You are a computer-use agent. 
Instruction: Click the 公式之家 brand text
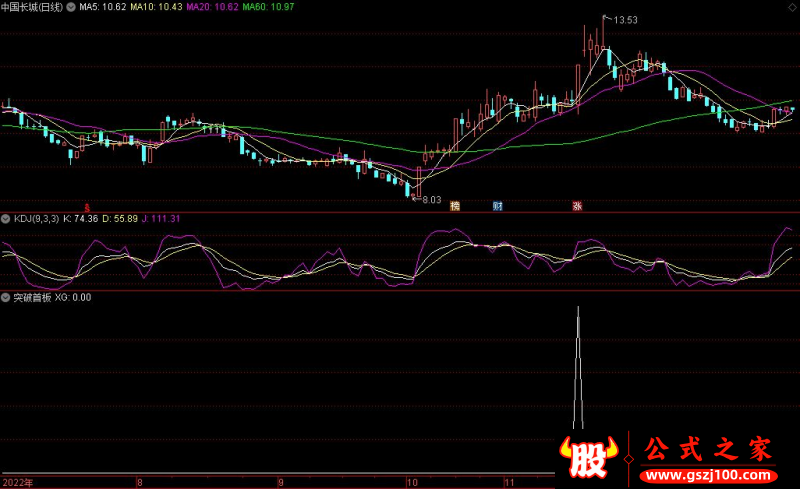click(x=705, y=447)
